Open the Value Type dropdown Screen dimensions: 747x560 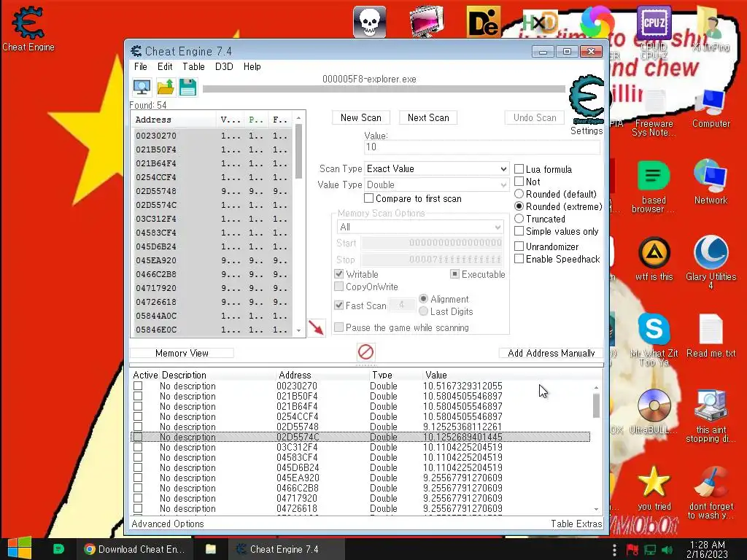tap(436, 184)
